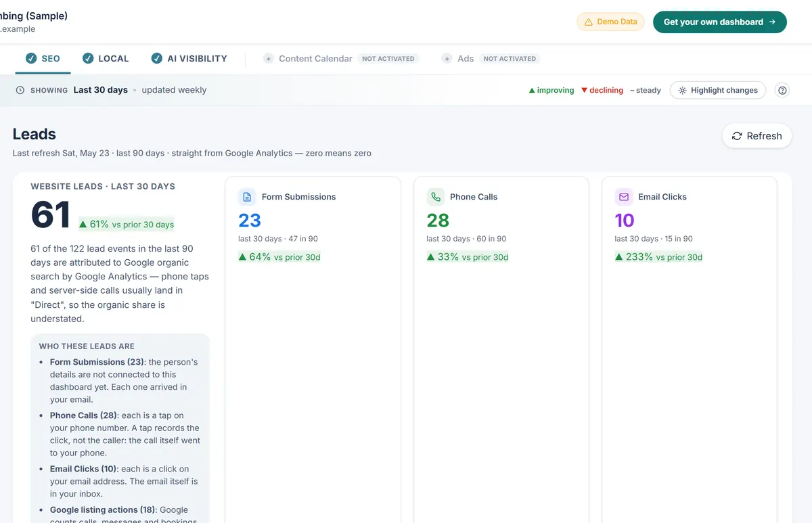Click the Leads heading
The image size is (812, 523).
(x=35, y=134)
